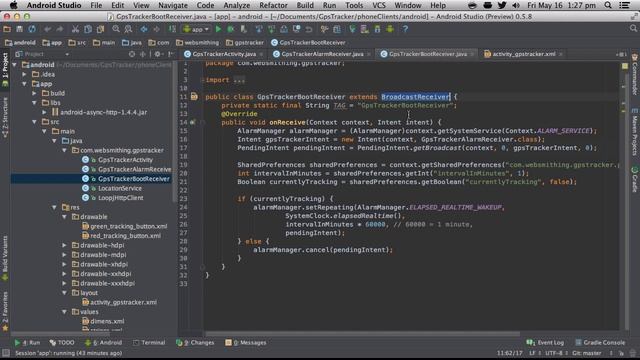
Task: Open the Terminal tool window button
Action: (149, 342)
